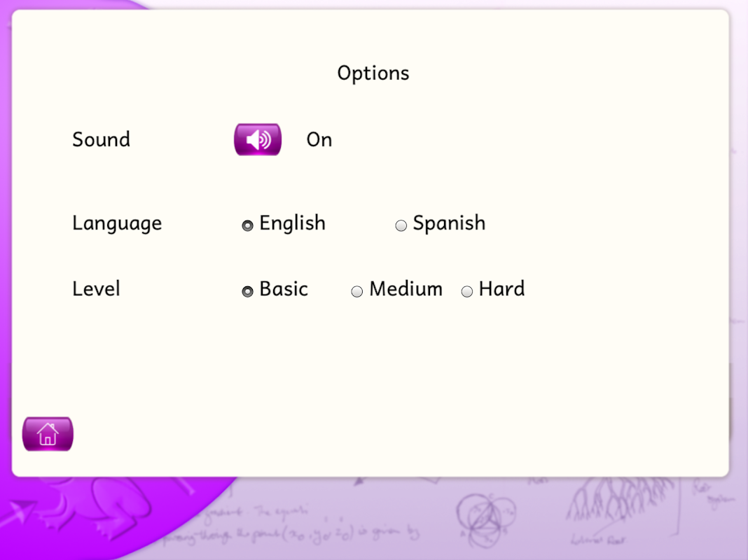
Task: Click the word "Spanish" beside its radio
Action: [x=449, y=223]
